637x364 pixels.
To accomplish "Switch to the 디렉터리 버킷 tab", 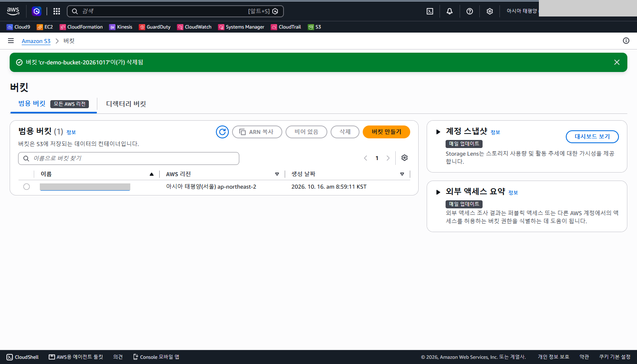I will point(126,104).
